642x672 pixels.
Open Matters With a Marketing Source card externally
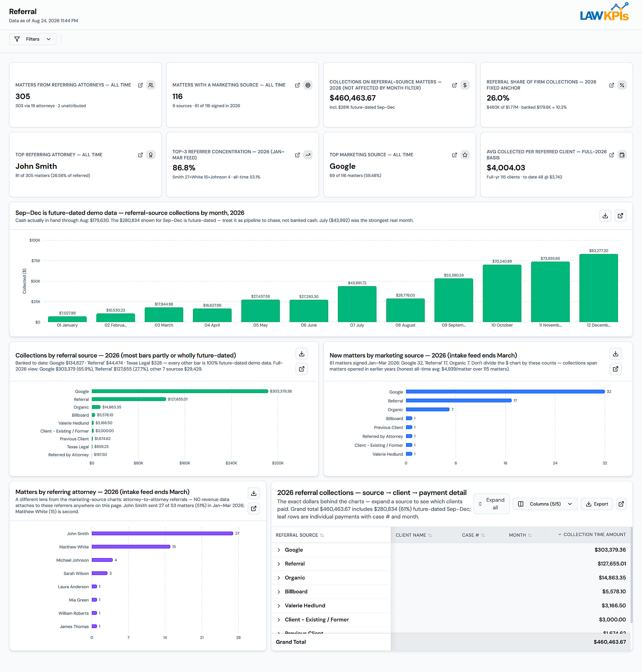[x=297, y=85]
